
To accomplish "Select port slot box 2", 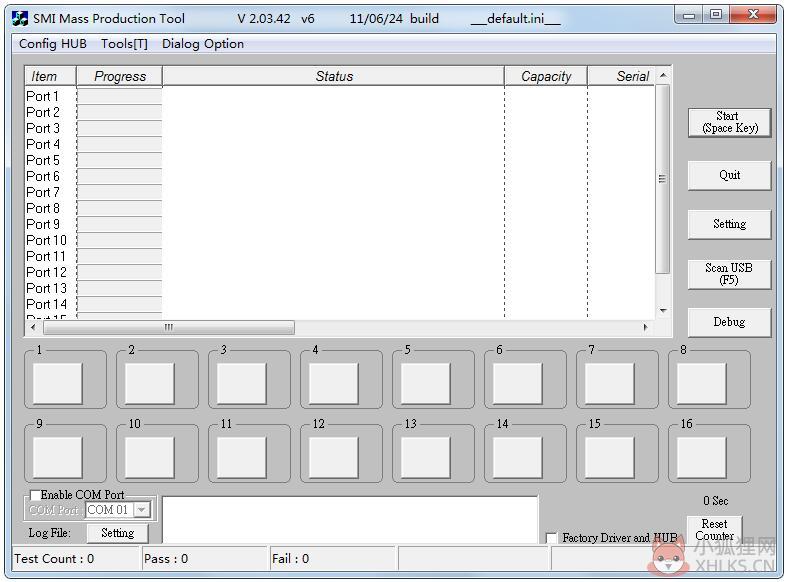I will tap(150, 383).
